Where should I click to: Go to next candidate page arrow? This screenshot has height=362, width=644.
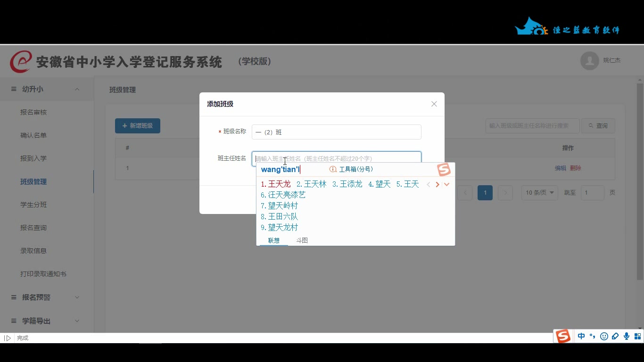pos(438,184)
